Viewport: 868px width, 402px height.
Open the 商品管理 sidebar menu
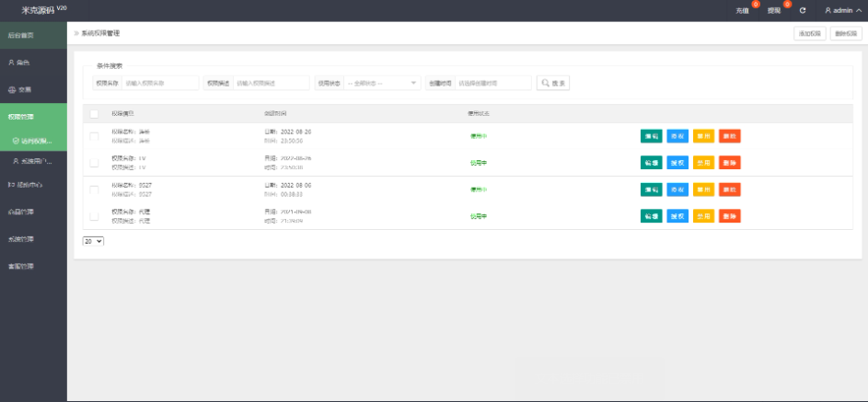(33, 212)
